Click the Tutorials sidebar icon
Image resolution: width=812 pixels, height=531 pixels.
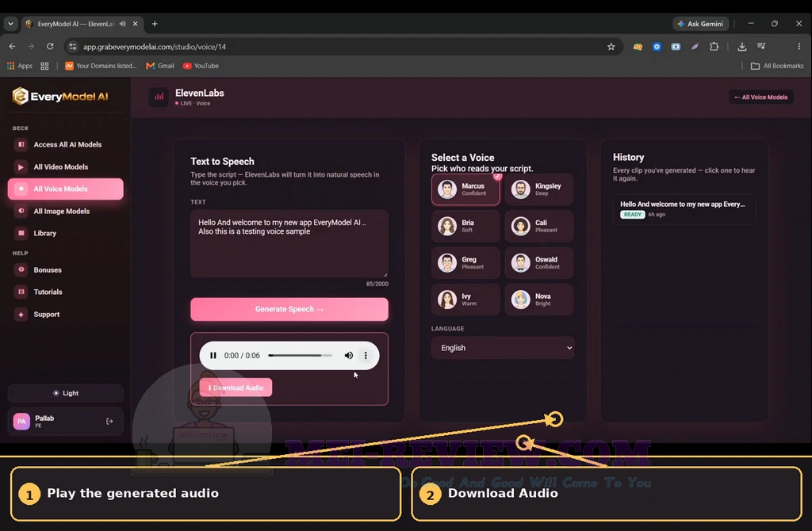click(21, 292)
